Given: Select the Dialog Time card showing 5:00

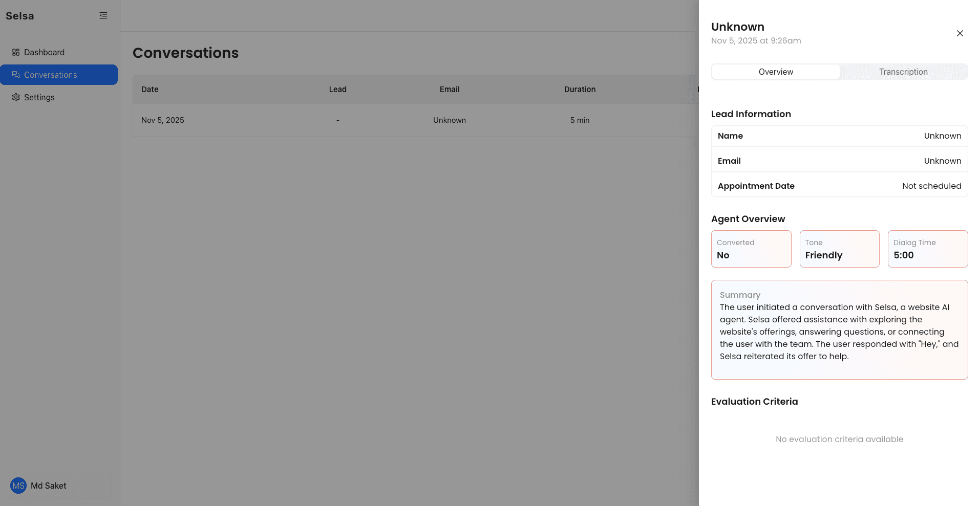Looking at the screenshot, I should click(928, 249).
